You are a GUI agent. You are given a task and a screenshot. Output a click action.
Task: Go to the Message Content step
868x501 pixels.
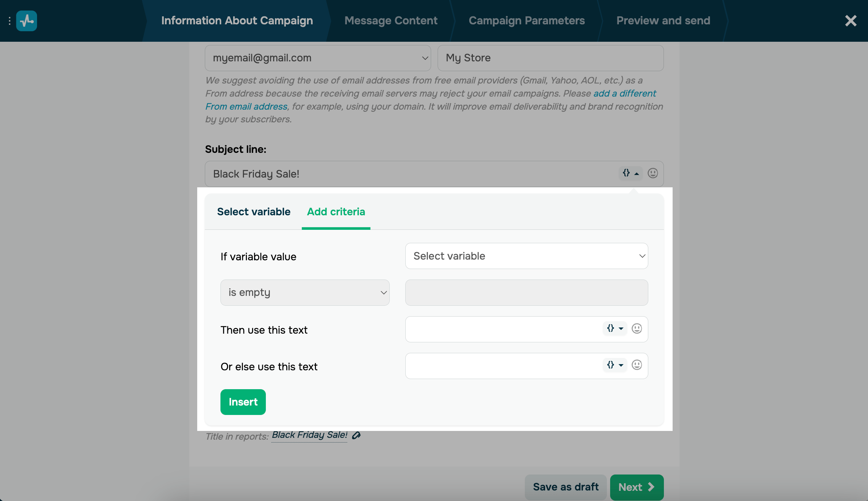391,21
